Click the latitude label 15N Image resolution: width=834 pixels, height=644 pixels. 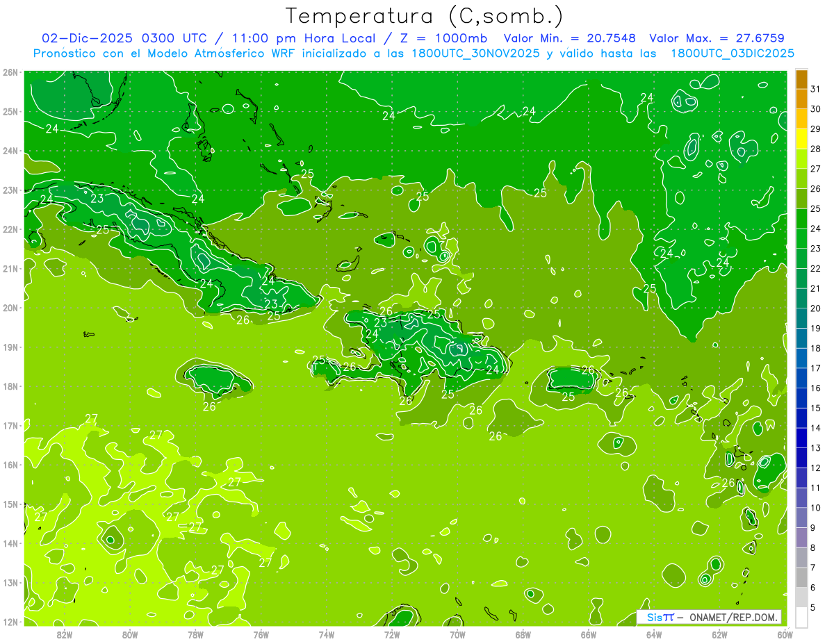10,504
